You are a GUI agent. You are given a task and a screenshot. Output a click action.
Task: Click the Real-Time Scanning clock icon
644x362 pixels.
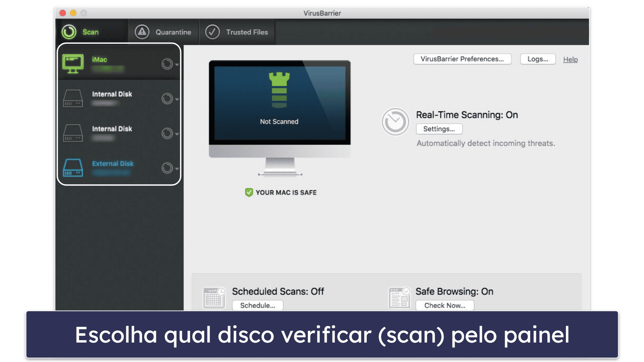click(x=395, y=121)
